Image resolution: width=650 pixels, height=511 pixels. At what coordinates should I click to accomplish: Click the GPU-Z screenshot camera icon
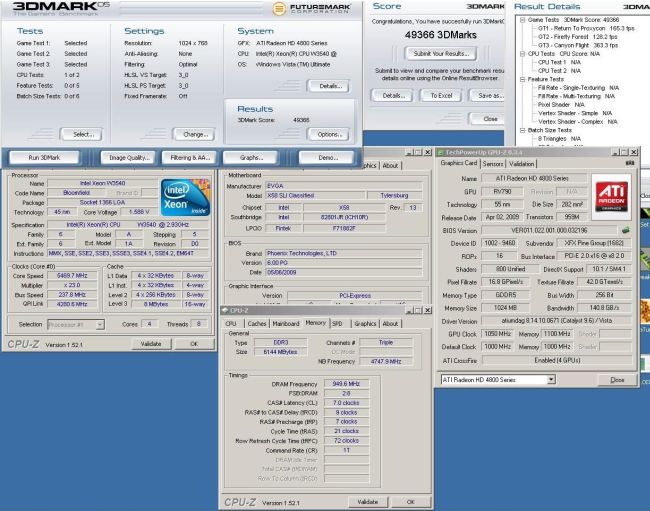point(630,163)
